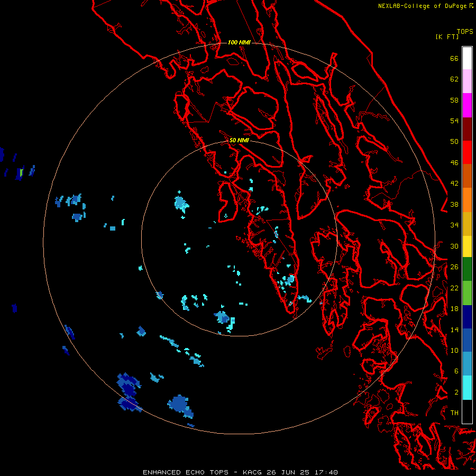
Task: Click the cyan legend swatch
Action: [467, 388]
